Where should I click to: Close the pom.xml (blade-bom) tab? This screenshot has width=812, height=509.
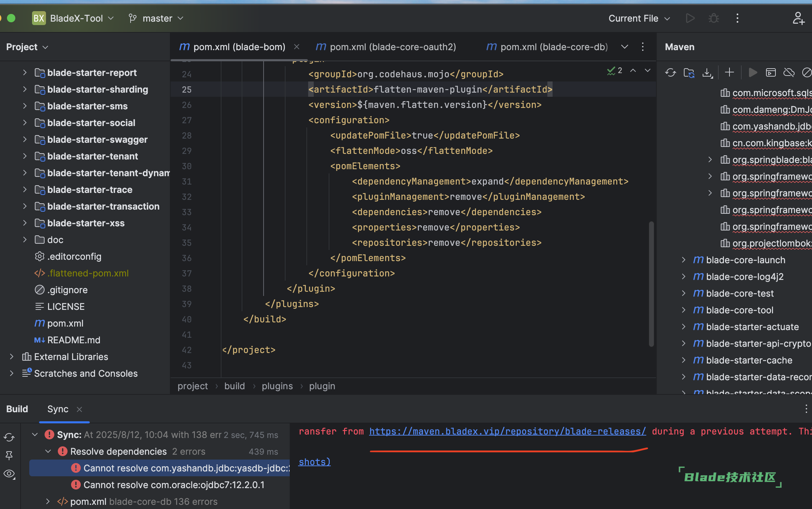[297, 47]
